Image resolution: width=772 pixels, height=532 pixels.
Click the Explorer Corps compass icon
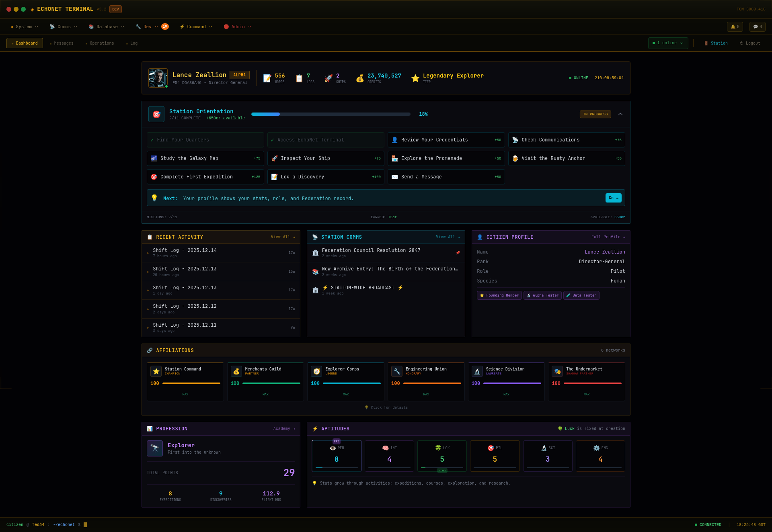click(x=316, y=371)
